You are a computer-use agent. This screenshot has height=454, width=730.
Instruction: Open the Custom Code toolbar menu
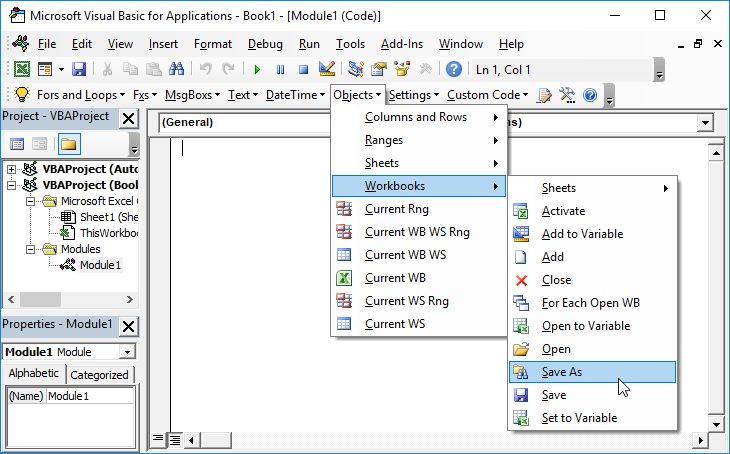click(488, 95)
